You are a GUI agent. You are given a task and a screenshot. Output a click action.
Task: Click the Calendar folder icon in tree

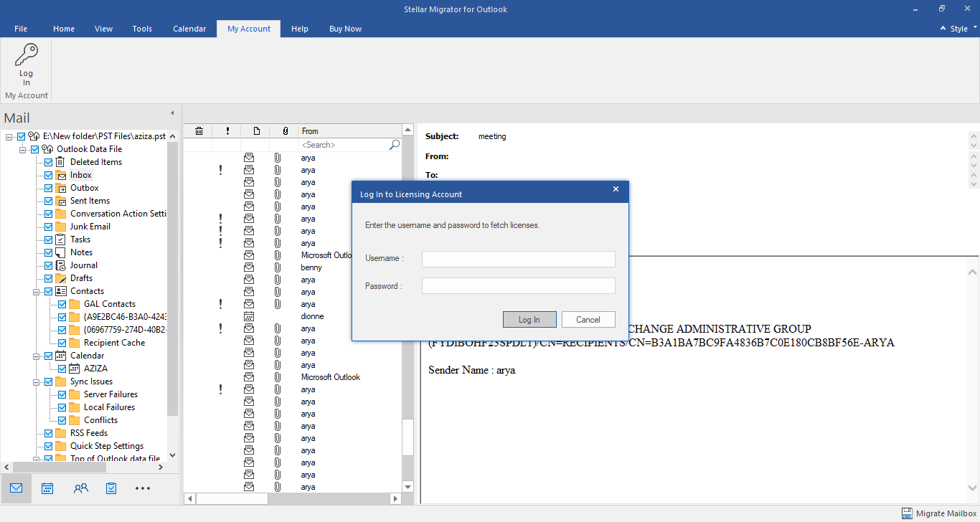61,356
